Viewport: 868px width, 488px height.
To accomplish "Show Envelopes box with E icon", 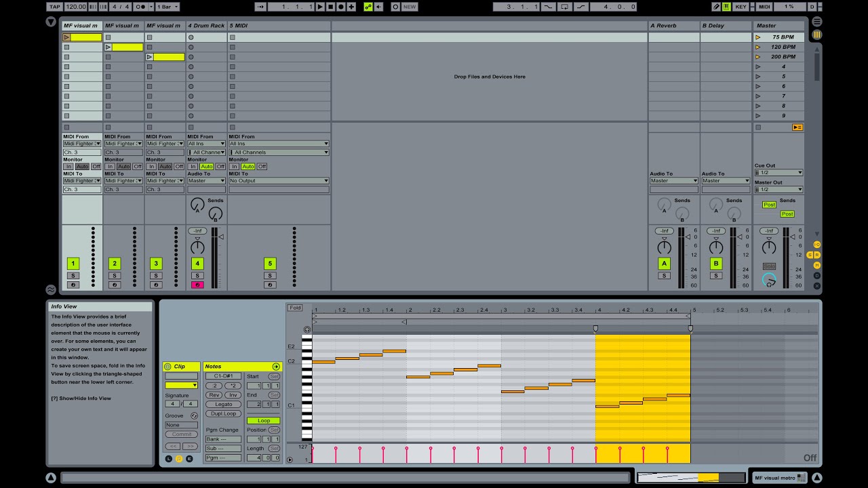I will (189, 459).
